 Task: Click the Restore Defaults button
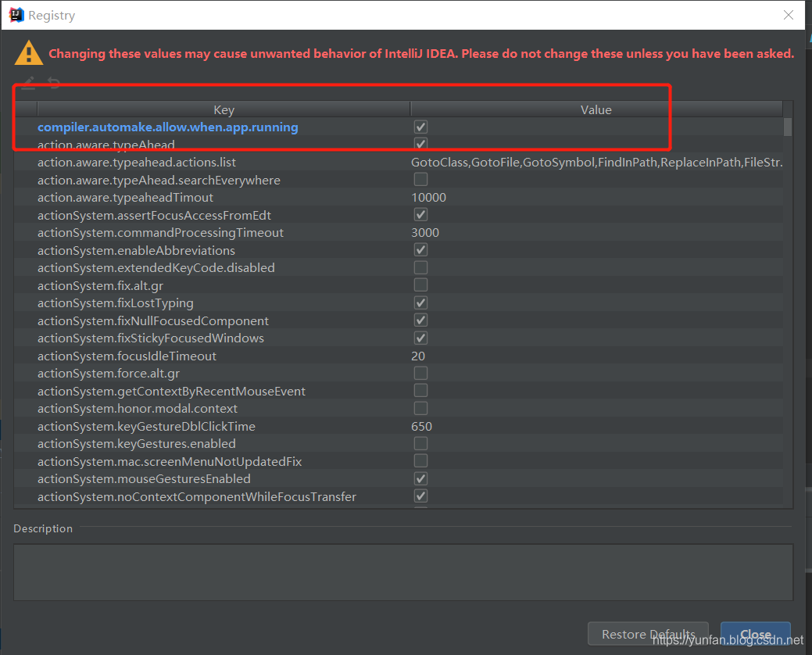(x=648, y=634)
